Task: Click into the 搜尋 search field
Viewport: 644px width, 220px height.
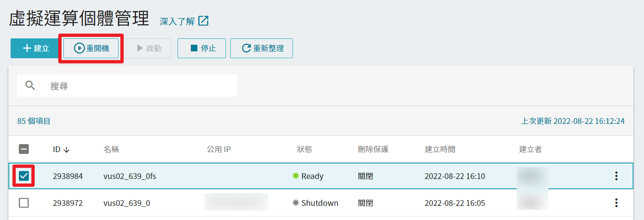Action: 127,86
